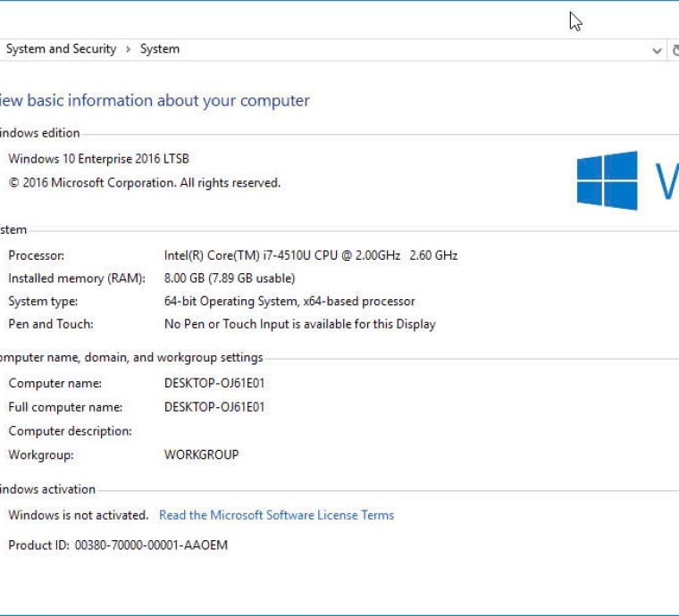Expand chevron after System and Security breadcrumb

pyautogui.click(x=128, y=49)
